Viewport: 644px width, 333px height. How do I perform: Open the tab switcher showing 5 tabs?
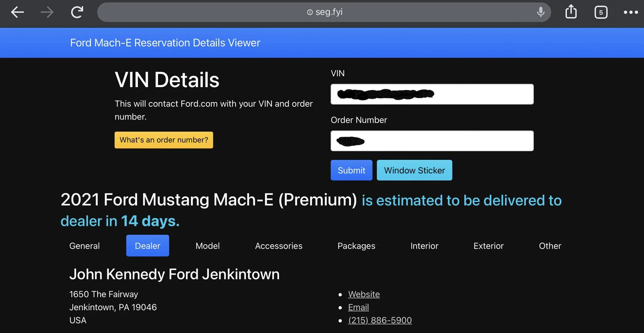pyautogui.click(x=601, y=12)
